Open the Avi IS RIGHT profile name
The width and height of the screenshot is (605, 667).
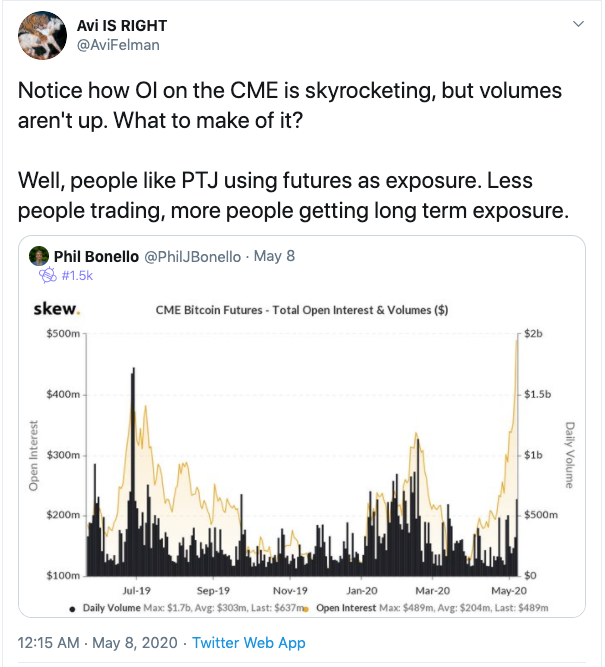pyautogui.click(x=122, y=26)
